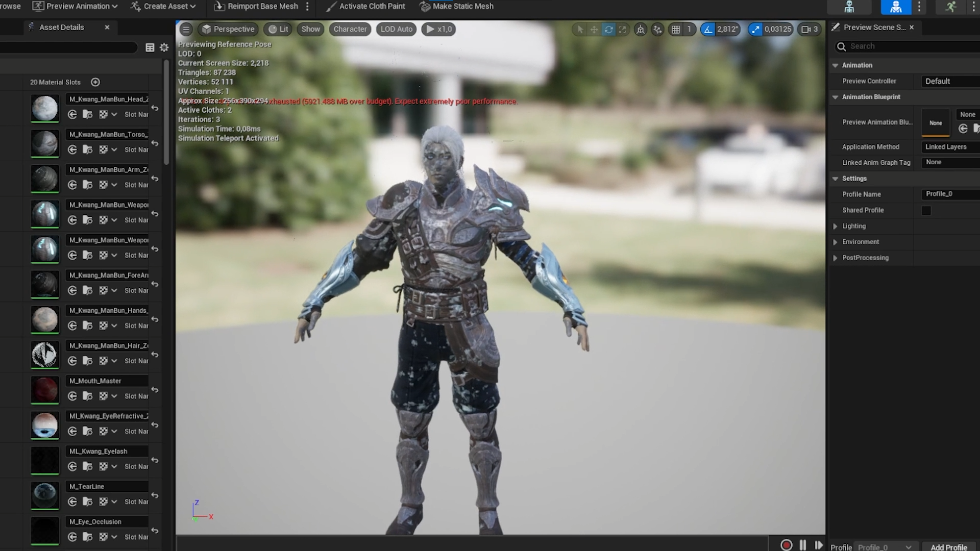Select the translate move tool
The height and width of the screenshot is (551, 980).
[594, 30]
